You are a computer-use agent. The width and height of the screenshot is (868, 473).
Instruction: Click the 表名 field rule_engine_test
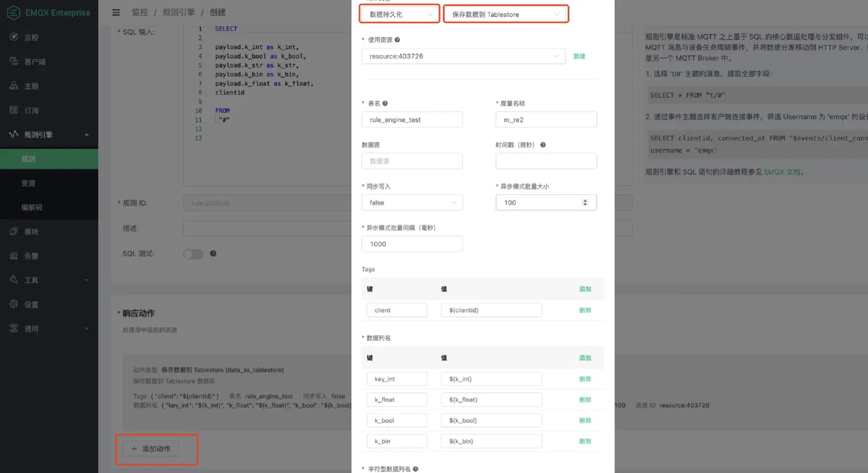click(412, 119)
